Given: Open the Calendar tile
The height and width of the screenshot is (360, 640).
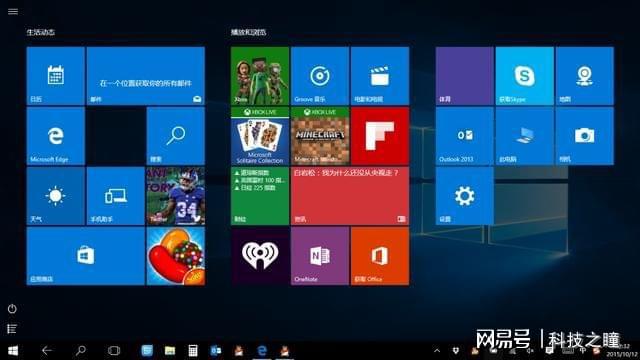Looking at the screenshot, I should click(56, 76).
